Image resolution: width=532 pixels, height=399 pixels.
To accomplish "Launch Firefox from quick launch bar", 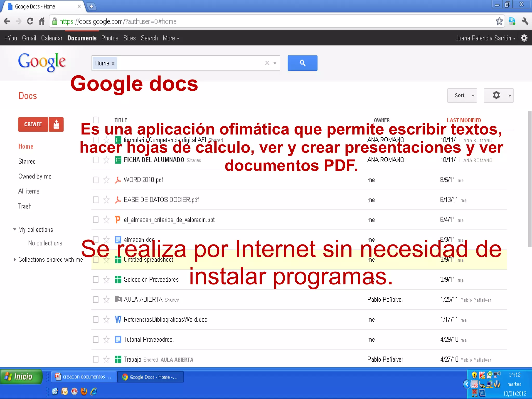I will click(84, 391).
